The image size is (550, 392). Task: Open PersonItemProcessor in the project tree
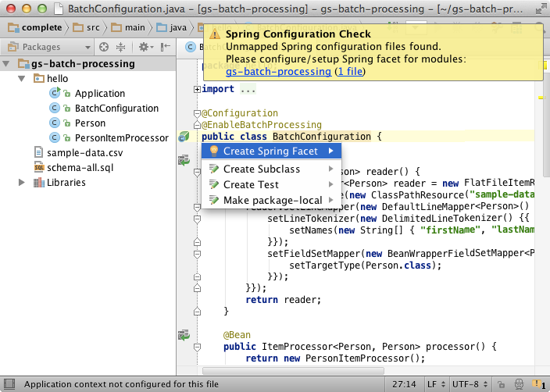121,138
